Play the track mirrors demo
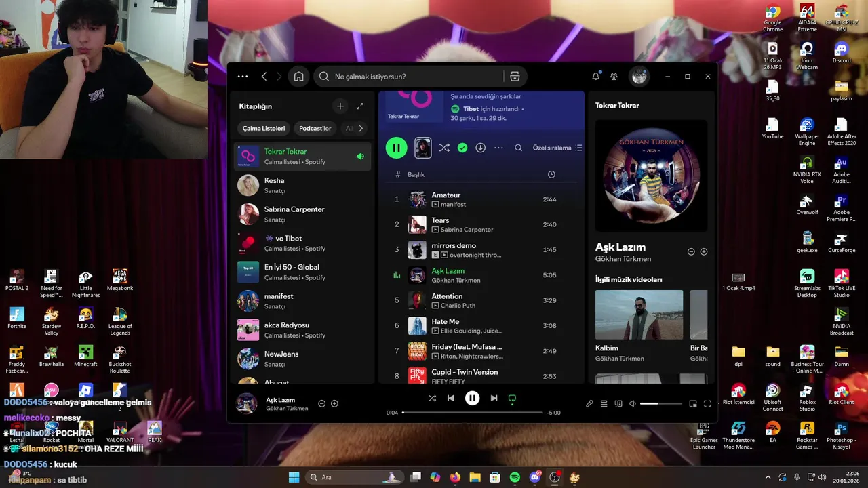Image resolution: width=868 pixels, height=488 pixels. tap(482, 250)
